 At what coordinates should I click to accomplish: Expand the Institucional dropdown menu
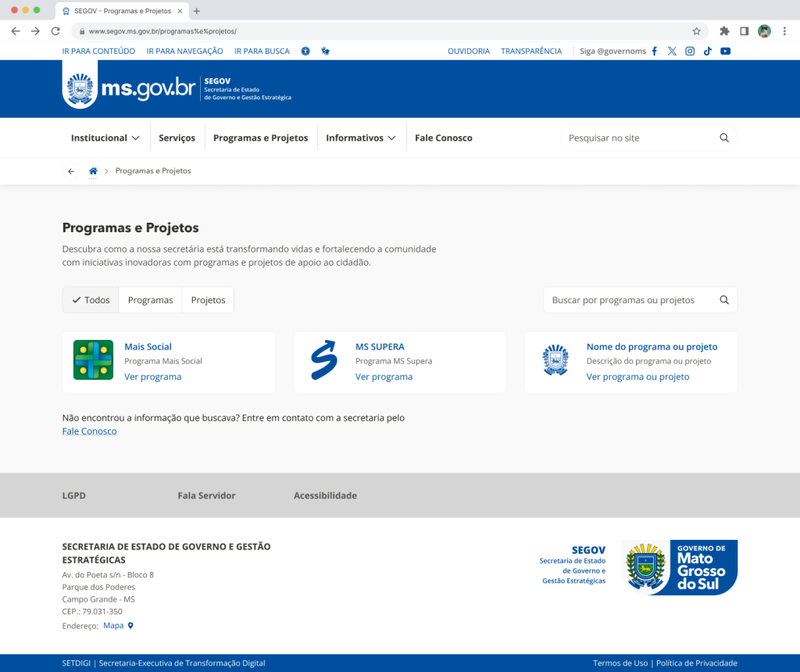(105, 137)
